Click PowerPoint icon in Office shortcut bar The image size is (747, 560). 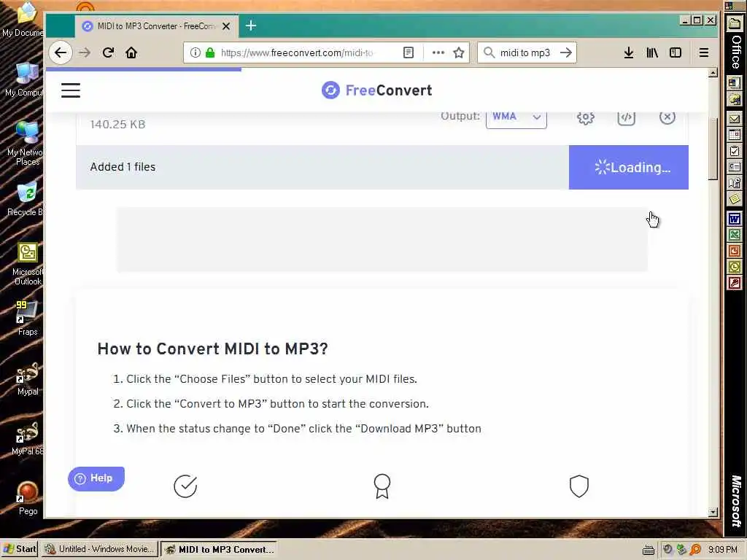(734, 251)
